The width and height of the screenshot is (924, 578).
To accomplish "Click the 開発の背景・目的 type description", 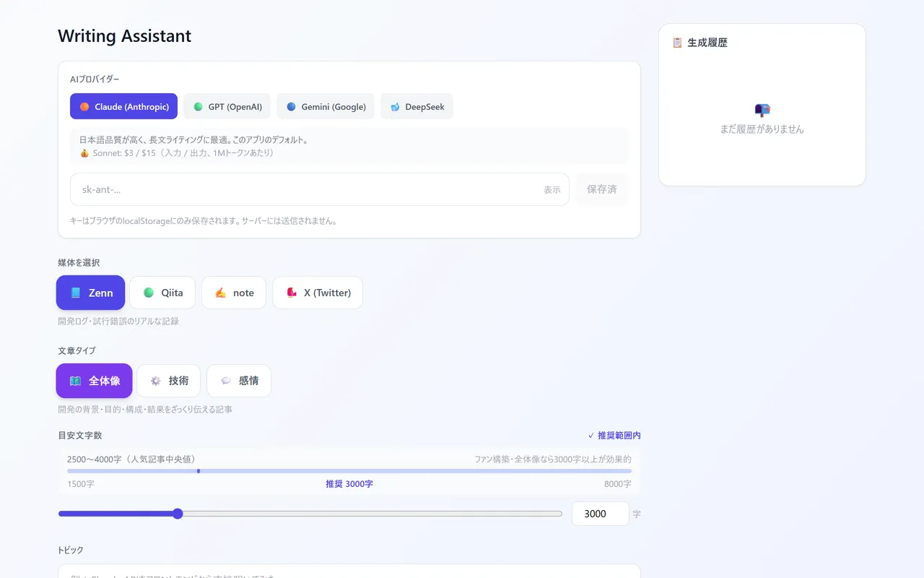I will point(145,409).
